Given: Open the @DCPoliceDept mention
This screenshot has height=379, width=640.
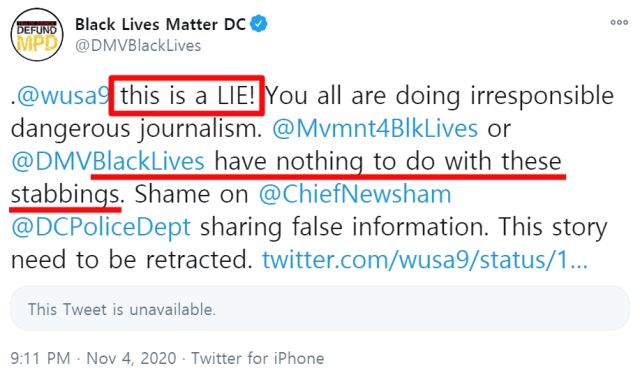Looking at the screenshot, I should pos(101,227).
